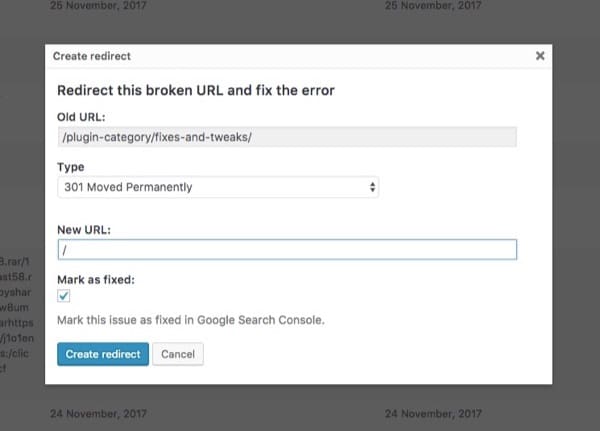Click the New URL label
Screen dimensions: 600x431
click(x=84, y=230)
